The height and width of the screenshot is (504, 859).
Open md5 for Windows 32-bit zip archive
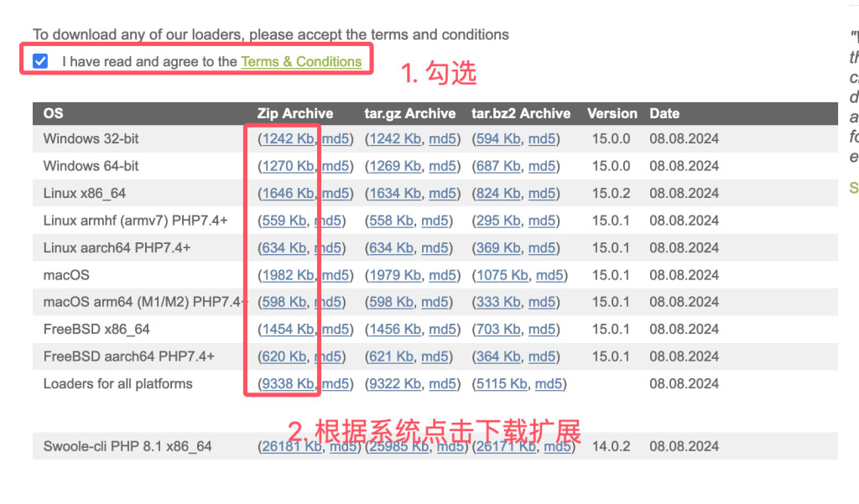point(336,138)
